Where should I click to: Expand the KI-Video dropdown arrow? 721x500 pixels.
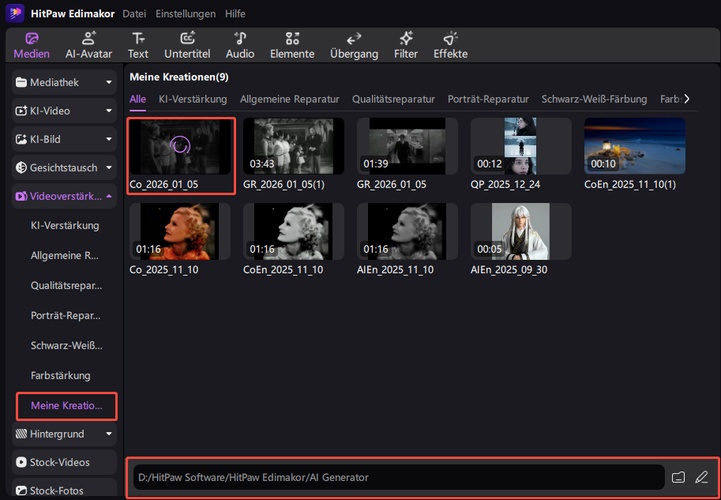click(x=109, y=111)
